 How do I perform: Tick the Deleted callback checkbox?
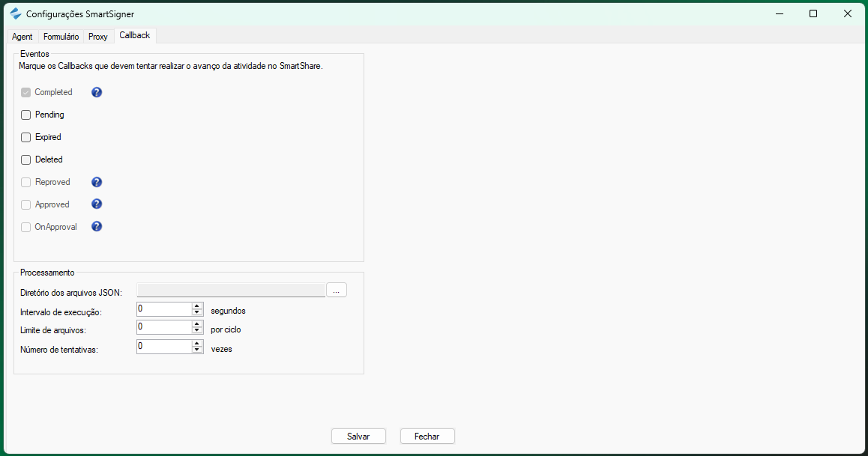pos(26,159)
